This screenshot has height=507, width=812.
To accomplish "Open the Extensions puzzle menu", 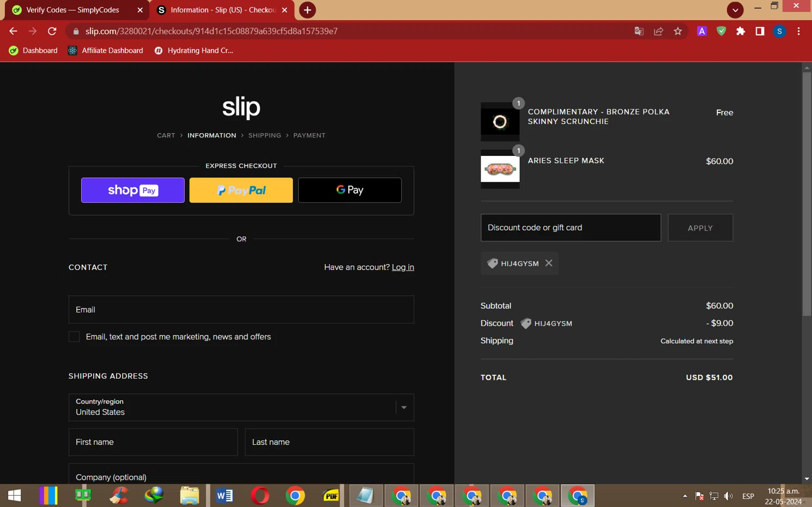I will pyautogui.click(x=741, y=31).
